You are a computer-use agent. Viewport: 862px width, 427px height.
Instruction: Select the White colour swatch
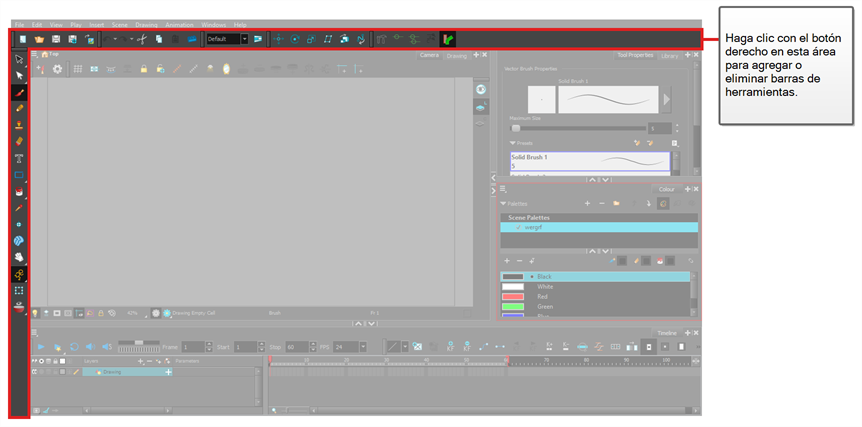pos(512,286)
